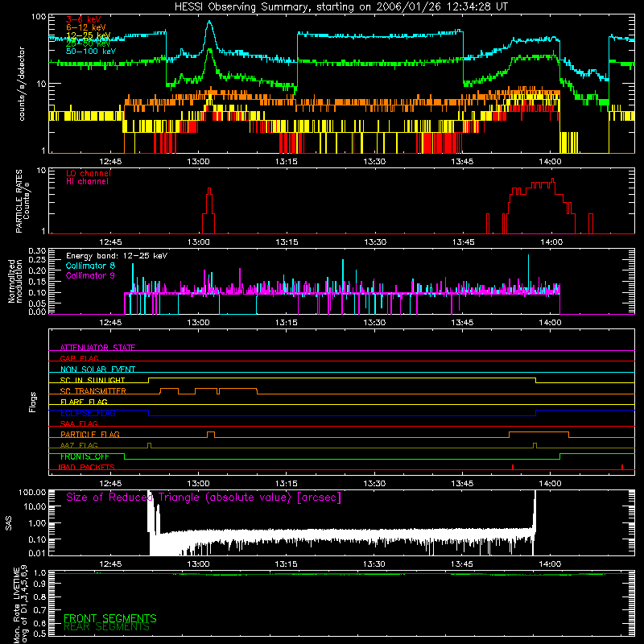644x644 pixels.
Task: Select the ECLIPSE_FLAG label
Action: pos(88,413)
